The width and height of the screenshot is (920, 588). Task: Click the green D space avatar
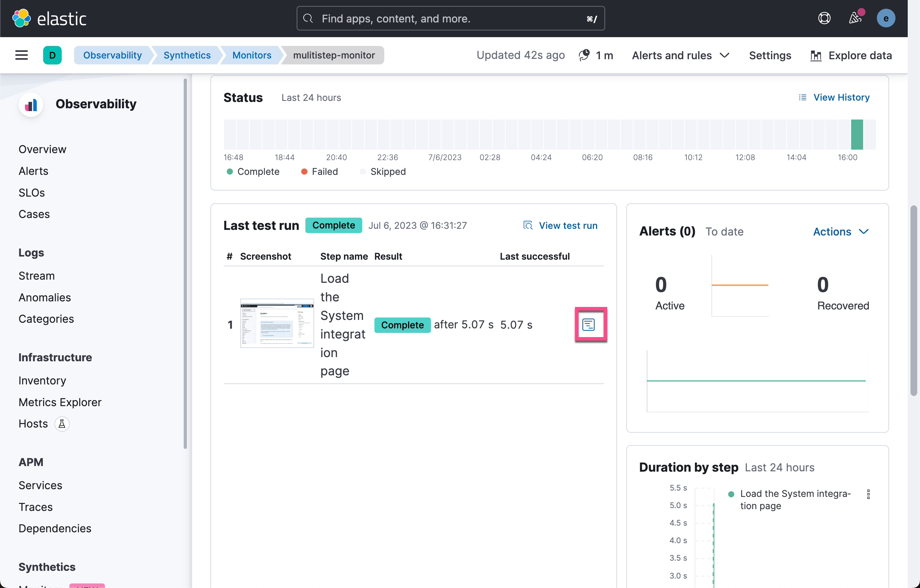click(52, 55)
